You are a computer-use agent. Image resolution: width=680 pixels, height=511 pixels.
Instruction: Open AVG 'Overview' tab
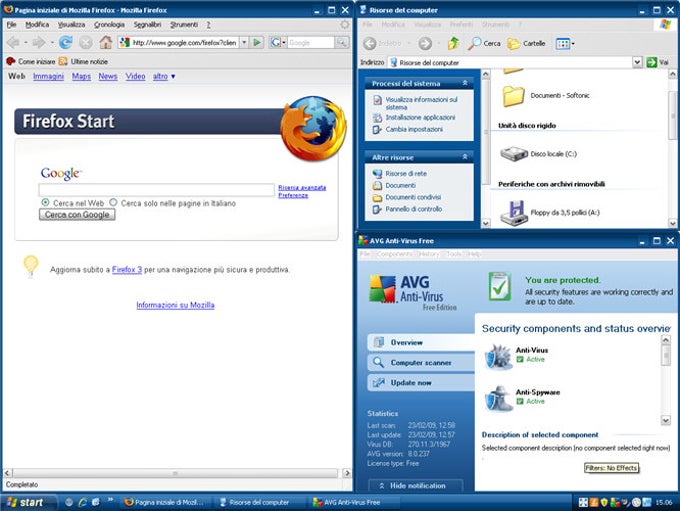point(421,342)
